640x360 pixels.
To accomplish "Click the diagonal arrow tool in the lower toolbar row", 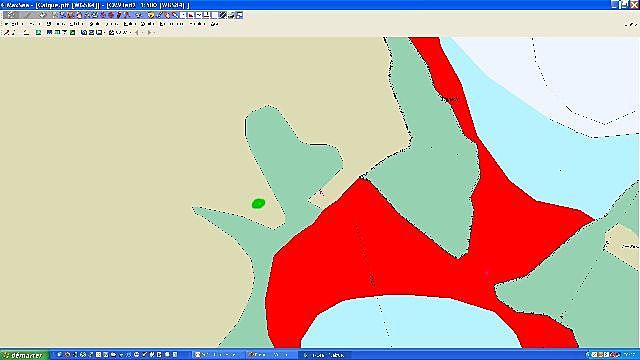I will pyautogui.click(x=7, y=33).
